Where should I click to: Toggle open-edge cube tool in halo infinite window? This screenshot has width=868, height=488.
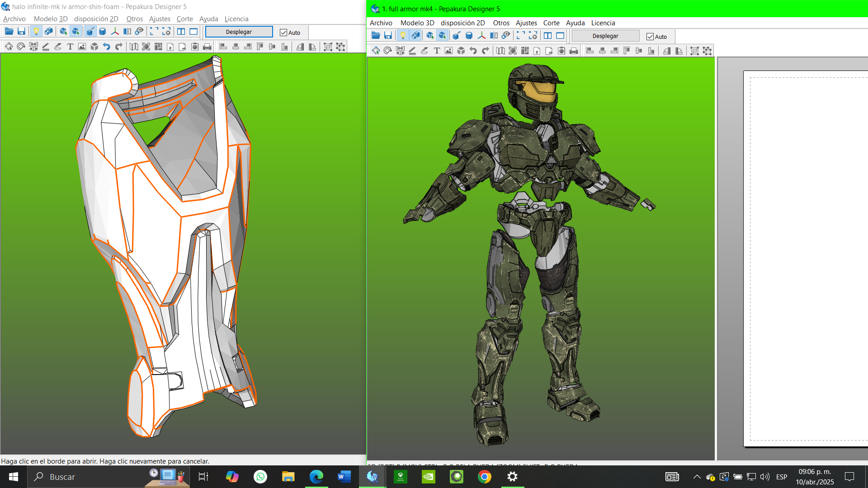pos(90,32)
